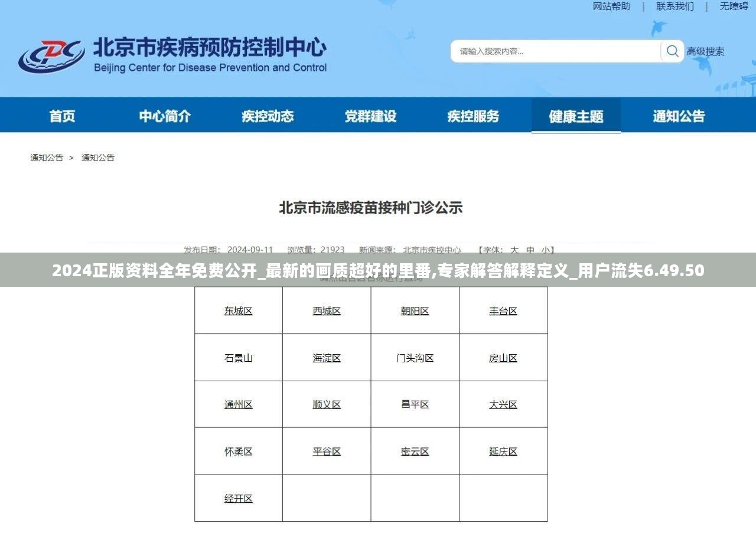Open 延庆区 district link
The height and width of the screenshot is (540, 756).
click(x=503, y=451)
